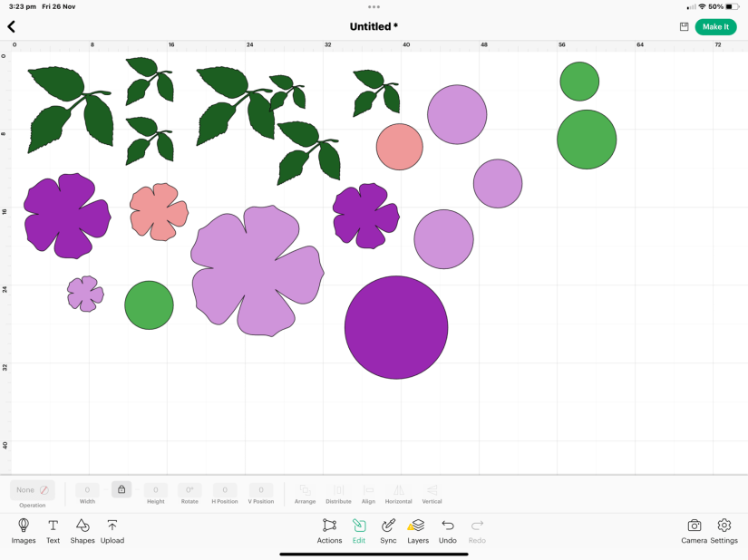Image resolution: width=748 pixels, height=560 pixels.
Task: Save the project with the save icon
Action: tap(684, 27)
